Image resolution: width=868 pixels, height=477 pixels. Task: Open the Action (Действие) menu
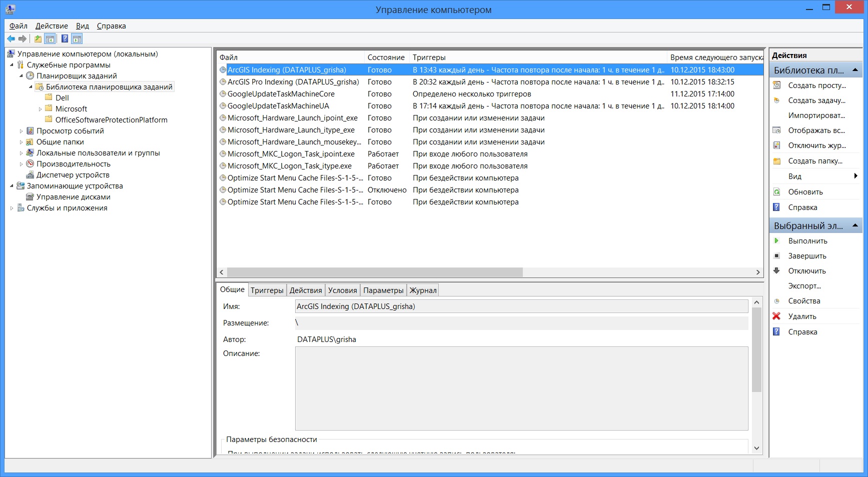[52, 26]
